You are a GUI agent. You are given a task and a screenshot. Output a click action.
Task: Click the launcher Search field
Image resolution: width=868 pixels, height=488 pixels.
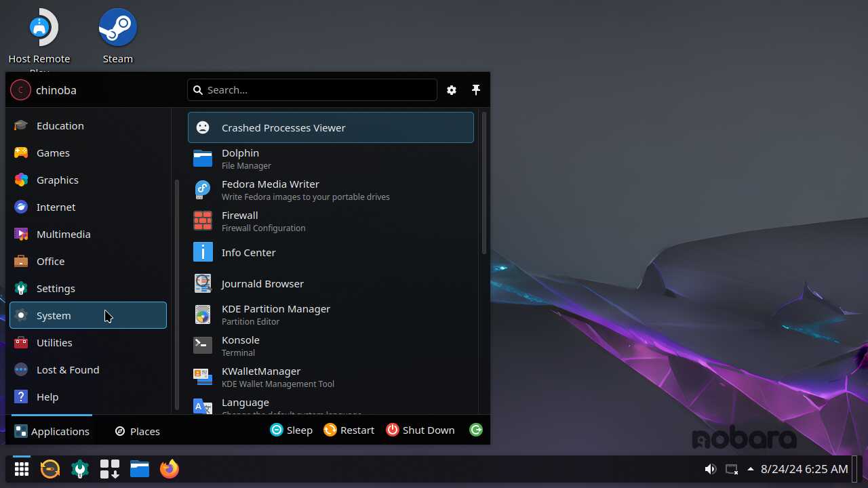(312, 90)
